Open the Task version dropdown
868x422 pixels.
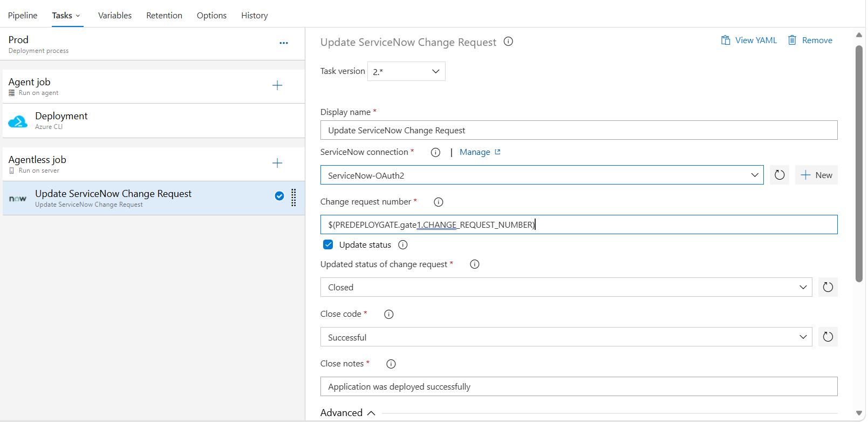406,71
